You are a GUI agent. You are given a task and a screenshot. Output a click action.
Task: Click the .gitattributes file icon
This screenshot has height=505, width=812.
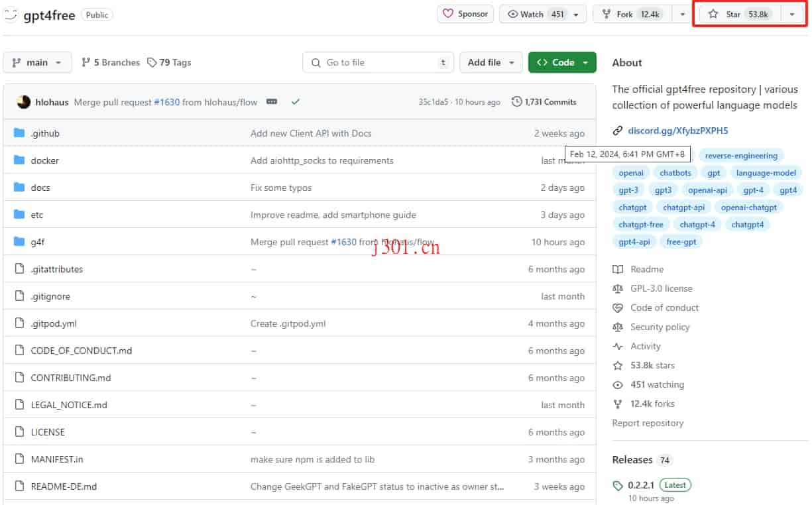19,269
